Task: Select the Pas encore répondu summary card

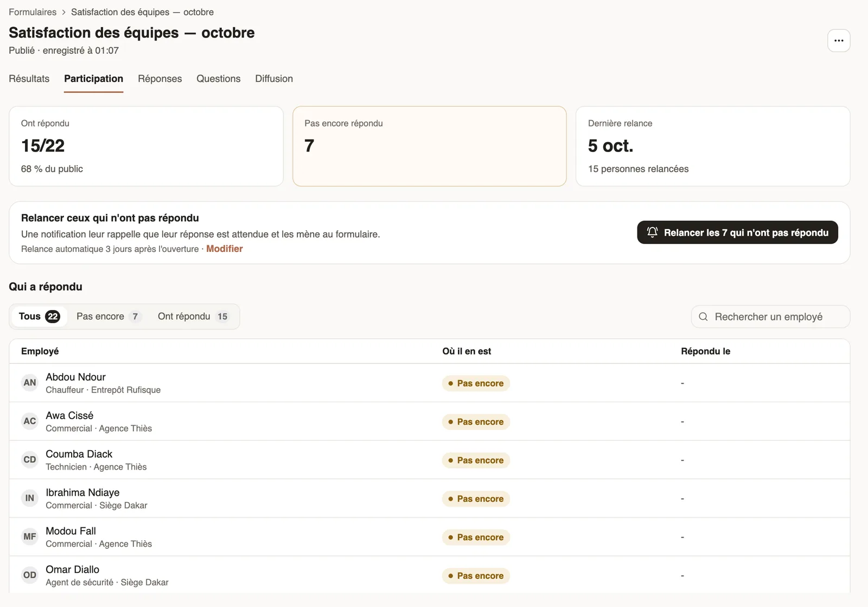Action: point(430,146)
